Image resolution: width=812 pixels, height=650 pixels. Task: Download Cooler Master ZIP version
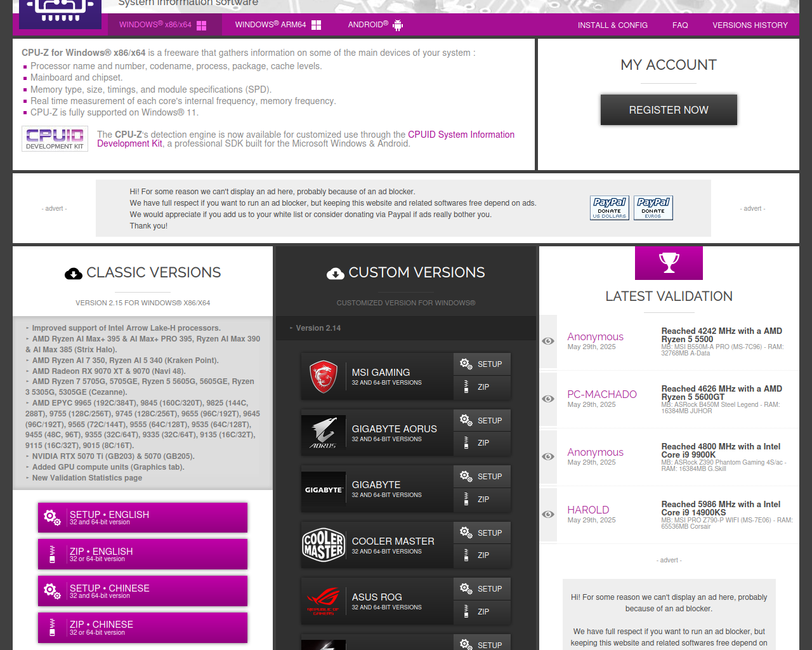pos(482,555)
